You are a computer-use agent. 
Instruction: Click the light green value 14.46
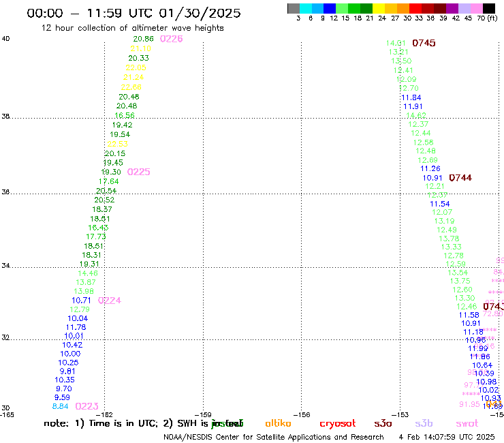[x=88, y=273]
